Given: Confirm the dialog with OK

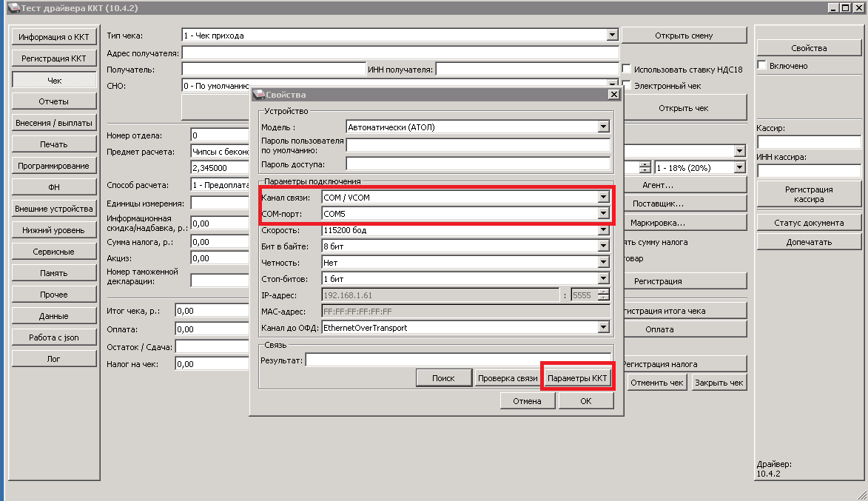Looking at the screenshot, I should [585, 401].
